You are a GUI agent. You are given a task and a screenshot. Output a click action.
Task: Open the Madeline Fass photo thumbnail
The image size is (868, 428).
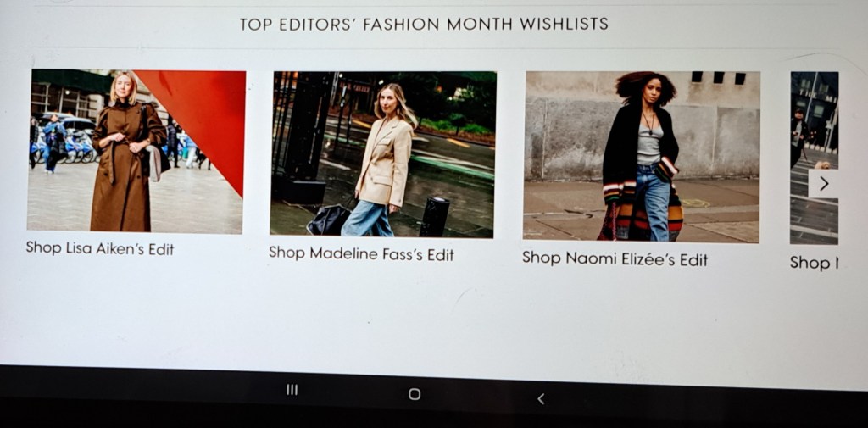pyautogui.click(x=382, y=154)
